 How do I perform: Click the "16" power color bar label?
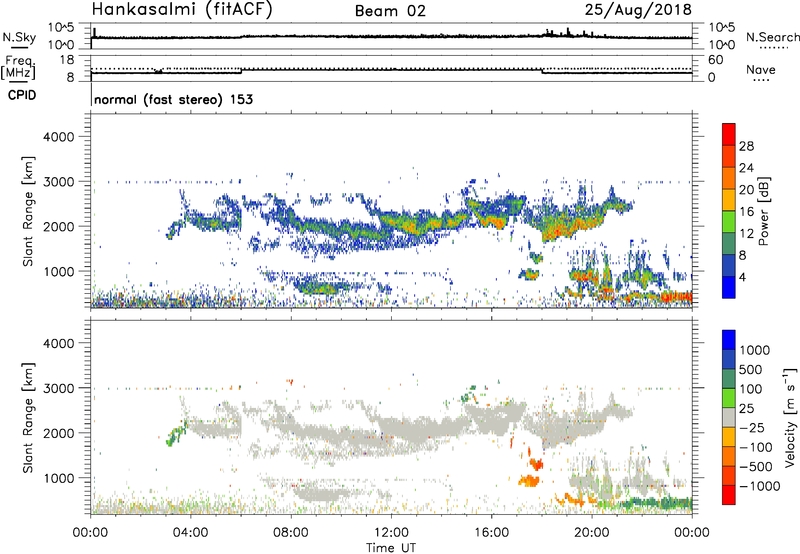[x=746, y=212]
